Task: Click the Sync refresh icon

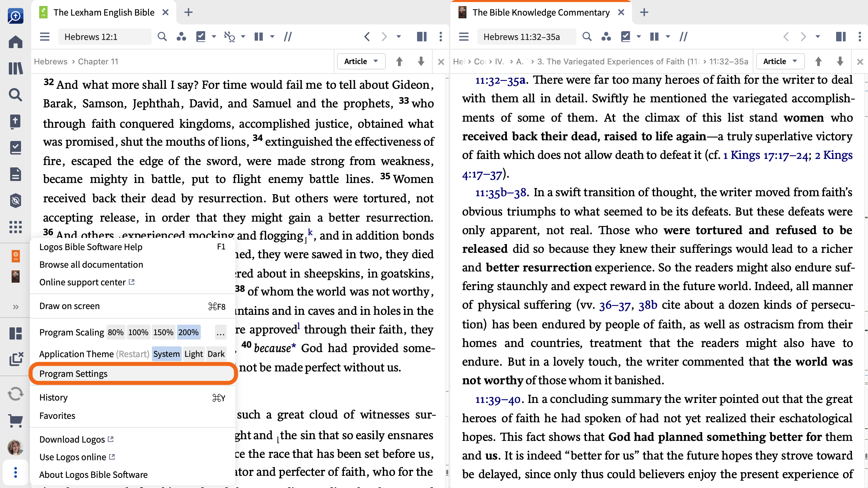Action: [x=16, y=394]
